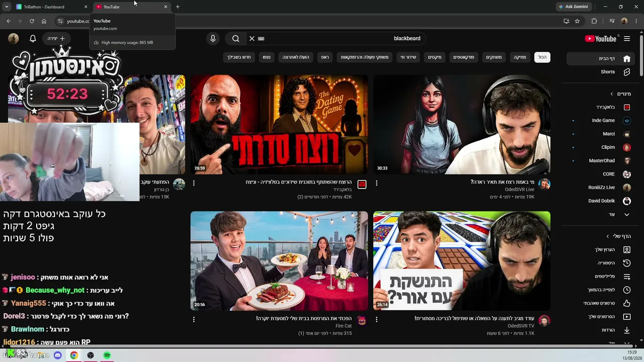Viewport: 644px width, 362px height.
Task: Close the TriBathon - Dashboard tab
Action: click(x=86, y=7)
